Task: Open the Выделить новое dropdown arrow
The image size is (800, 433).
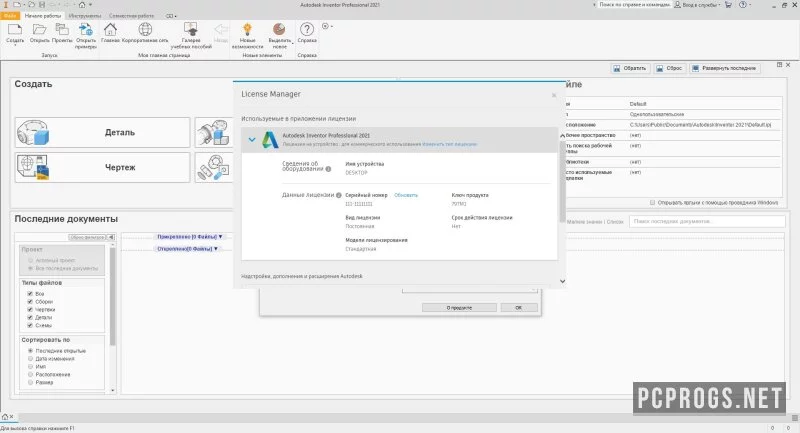Action: point(292,42)
